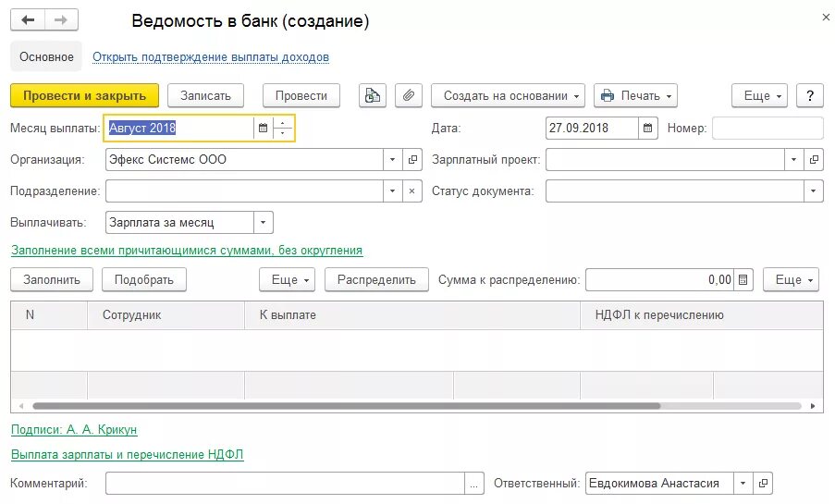Click the back navigation arrow
Viewport: 835px width, 504px height.
[28, 20]
